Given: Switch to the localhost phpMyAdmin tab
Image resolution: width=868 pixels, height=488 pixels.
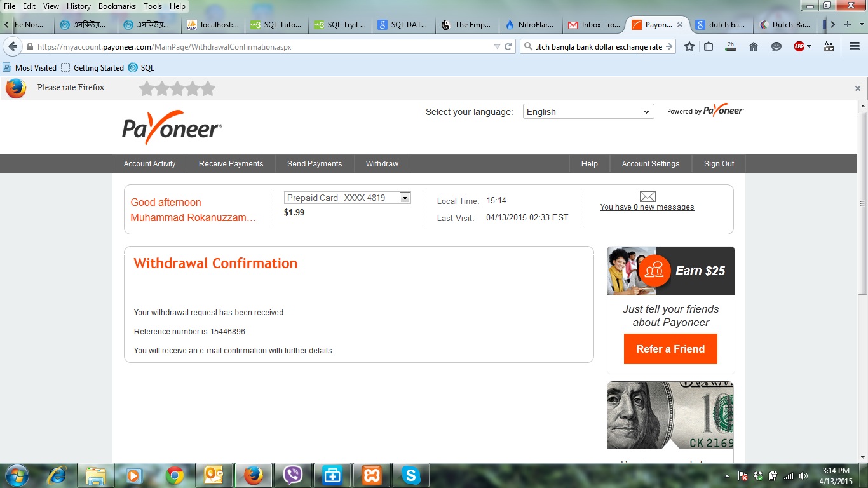Looking at the screenshot, I should click(214, 25).
